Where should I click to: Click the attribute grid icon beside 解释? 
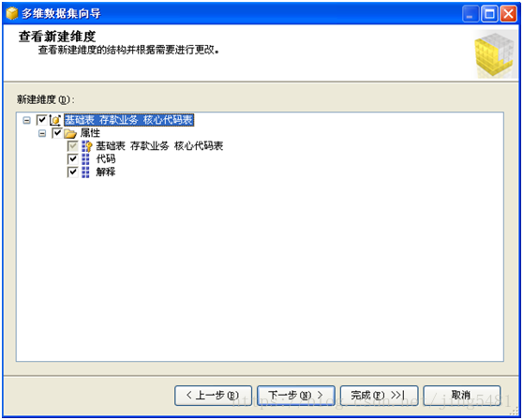pyautogui.click(x=85, y=172)
